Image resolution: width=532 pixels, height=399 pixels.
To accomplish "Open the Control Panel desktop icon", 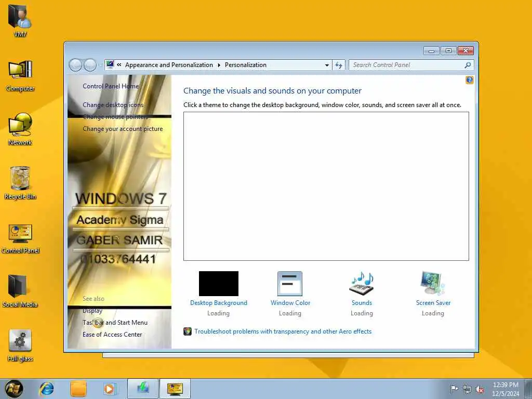I will 20,239.
